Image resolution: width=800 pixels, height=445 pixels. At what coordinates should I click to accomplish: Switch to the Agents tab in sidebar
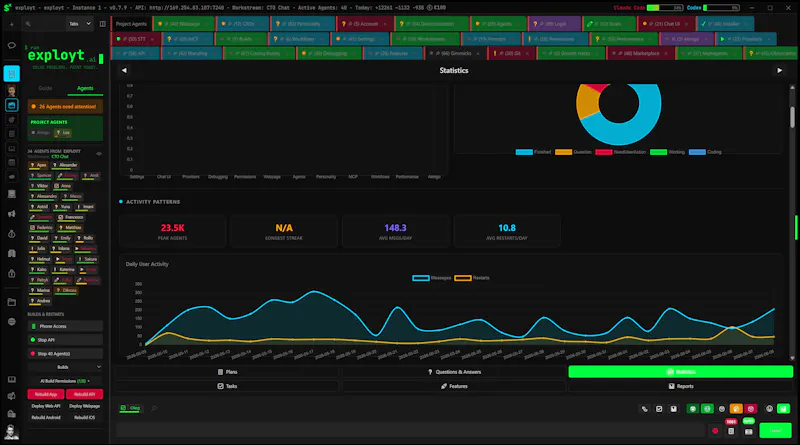(x=85, y=88)
